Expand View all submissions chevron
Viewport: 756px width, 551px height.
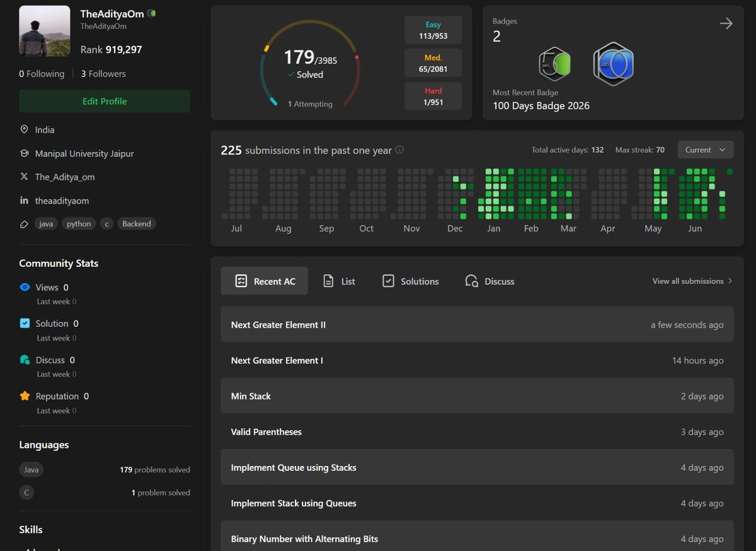(x=730, y=281)
